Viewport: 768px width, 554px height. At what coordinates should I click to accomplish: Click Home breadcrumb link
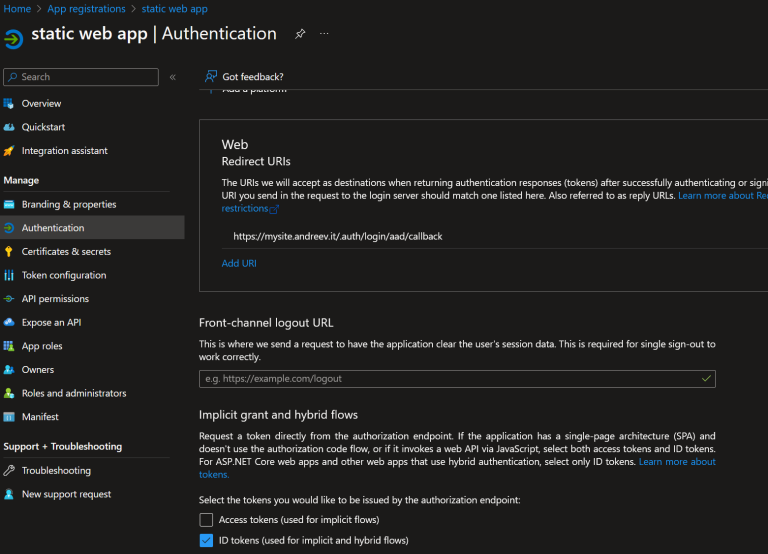click(17, 9)
